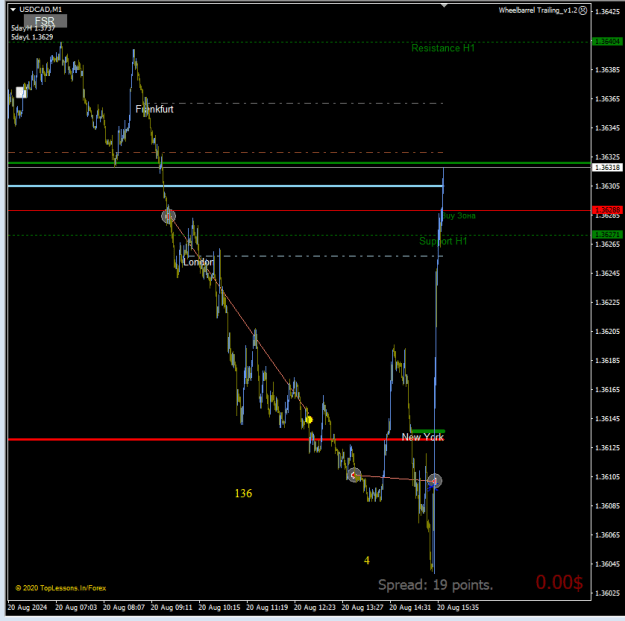
Task: Click the Support H1 label
Action: click(x=443, y=241)
